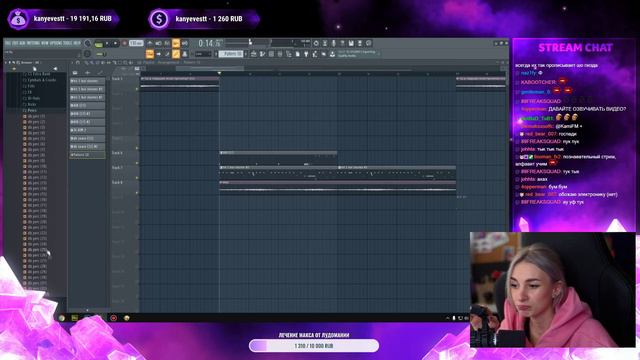Click the microphone one-click recording icon
This screenshot has width=640, height=360.
tap(333, 43)
